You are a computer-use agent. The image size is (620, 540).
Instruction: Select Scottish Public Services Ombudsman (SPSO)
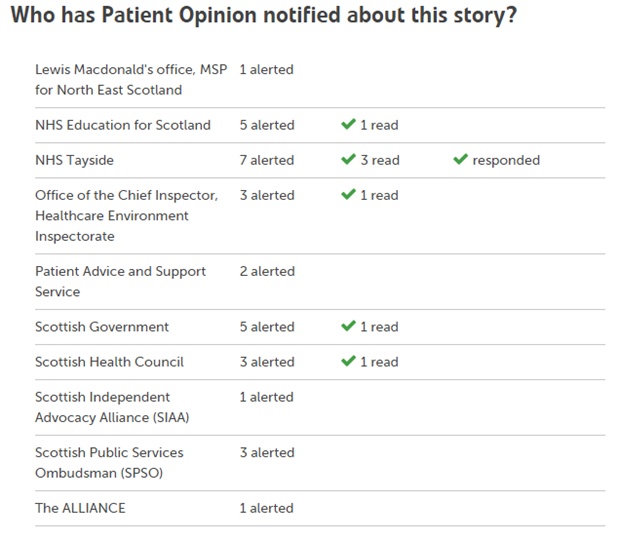pyautogui.click(x=110, y=463)
